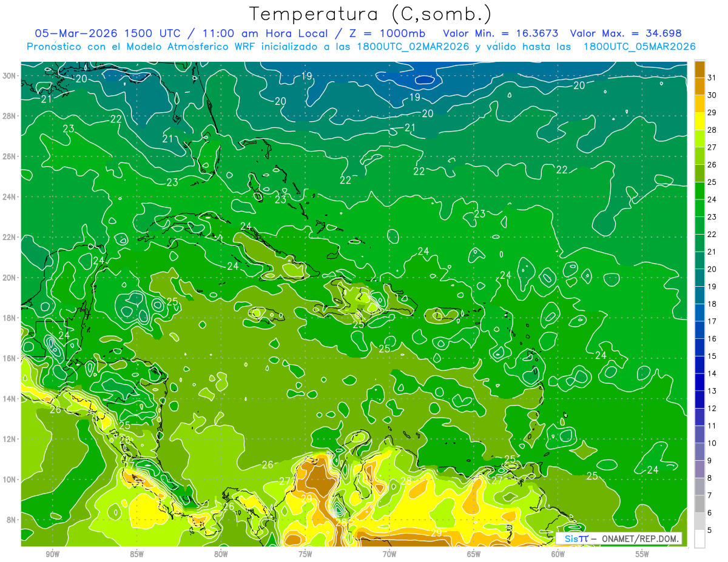Click the 70W longitude axis label

pos(389,554)
